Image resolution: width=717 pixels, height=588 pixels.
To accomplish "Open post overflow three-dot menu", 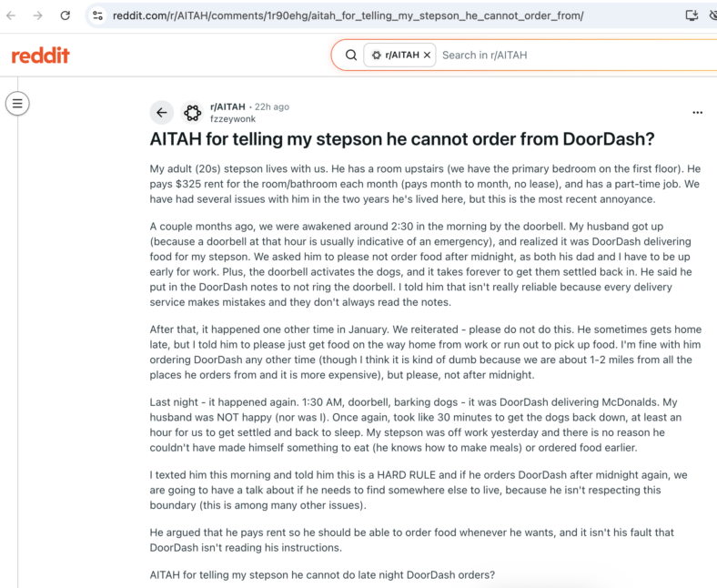I will point(697,113).
